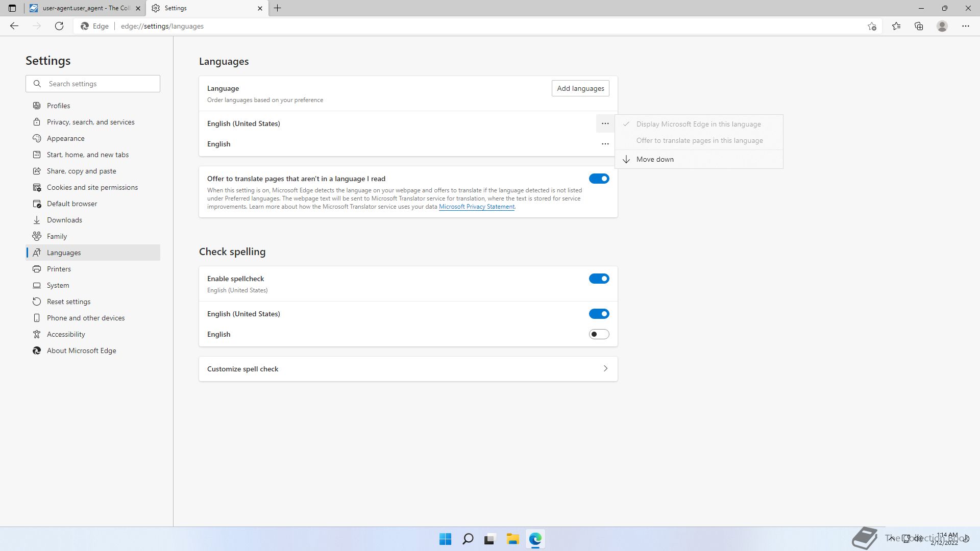The image size is (980, 551).
Task: Choose Offer to translate pages in this language
Action: (699, 140)
